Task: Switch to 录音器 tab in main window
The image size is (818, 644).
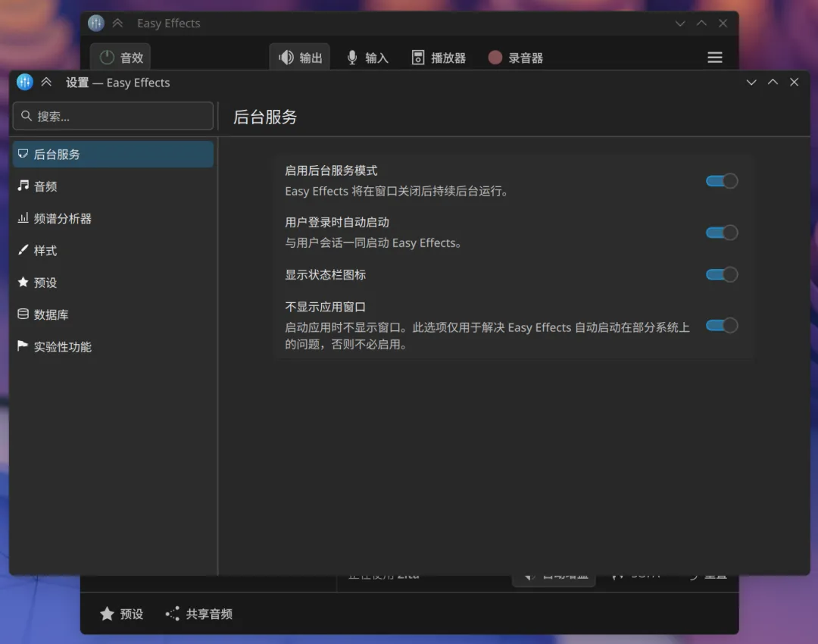Action: (516, 58)
